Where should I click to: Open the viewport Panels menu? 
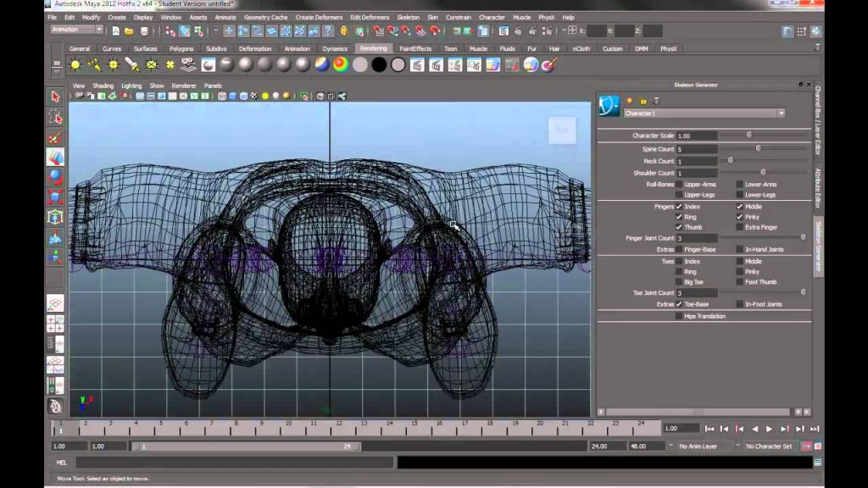click(213, 86)
